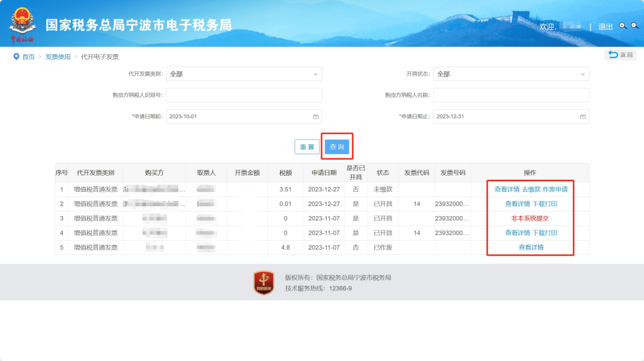This screenshot has width=644, height=361.
Task: Click the 购买方 column header
Action: tap(154, 173)
